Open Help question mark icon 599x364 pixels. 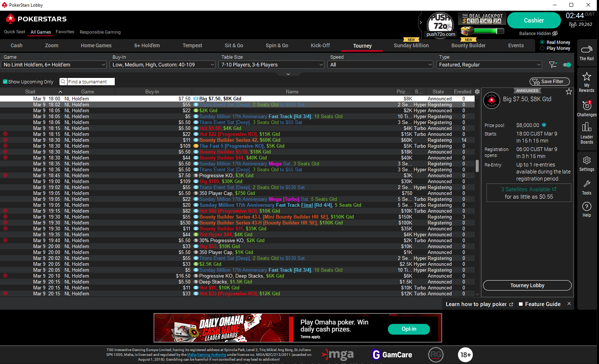point(586,210)
